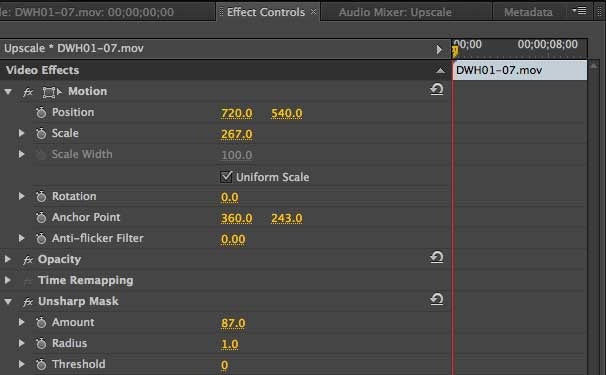Toggle Scale animation stopwatch
Screen dimensions: 606x375
pos(41,134)
